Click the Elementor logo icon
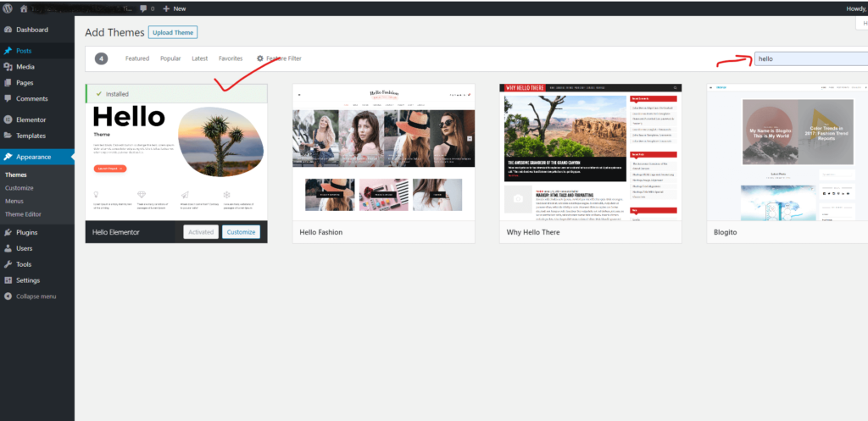Viewport: 868px width, 421px height. coord(8,119)
